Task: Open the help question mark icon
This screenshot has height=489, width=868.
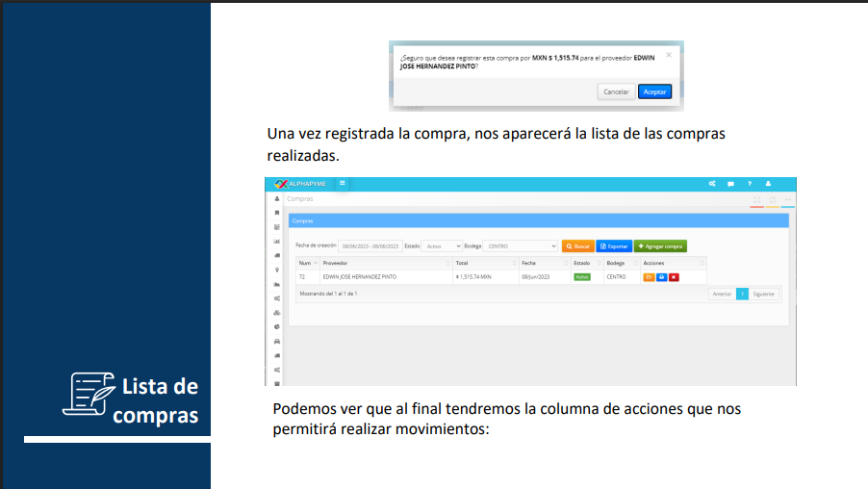Action: click(x=749, y=184)
